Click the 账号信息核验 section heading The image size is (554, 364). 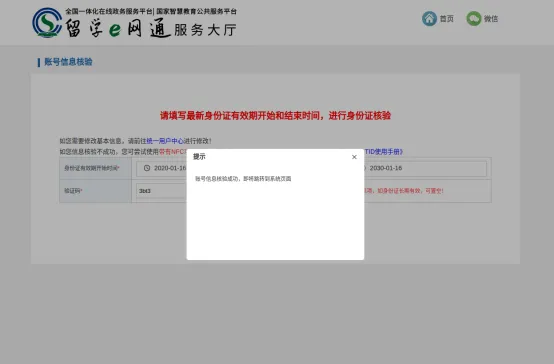68,62
